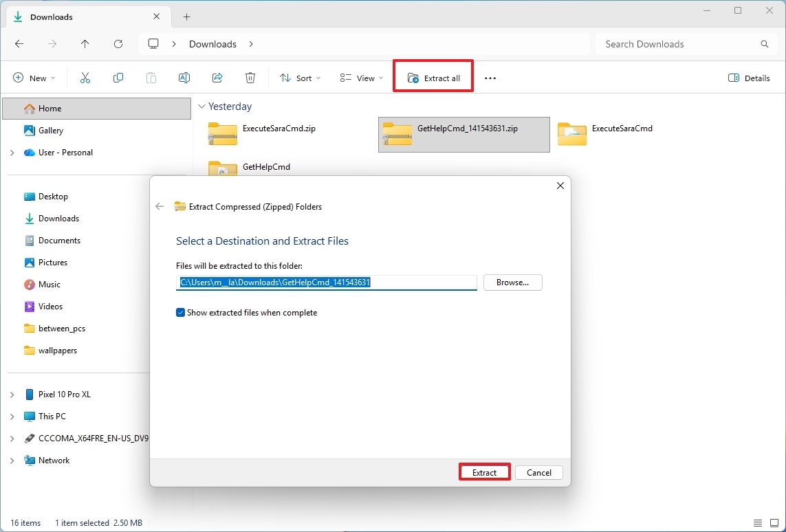Click Browse to choose a destination folder
The height and width of the screenshot is (532, 786).
pos(512,282)
